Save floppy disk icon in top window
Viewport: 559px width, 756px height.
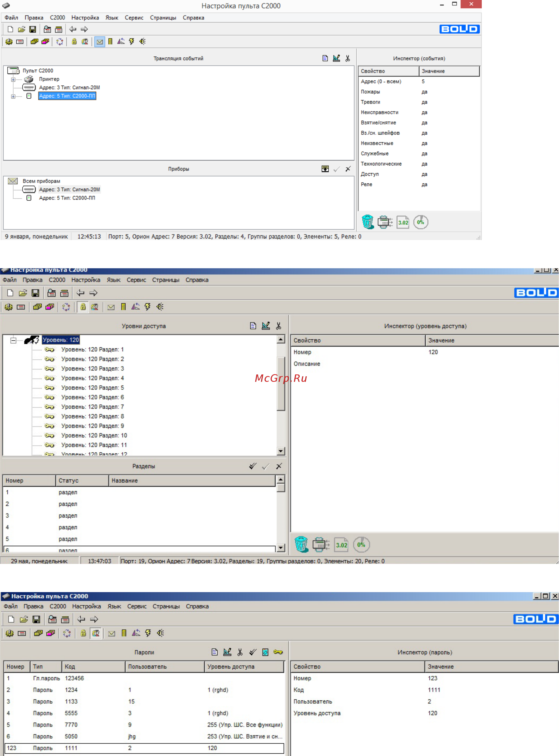click(x=32, y=30)
